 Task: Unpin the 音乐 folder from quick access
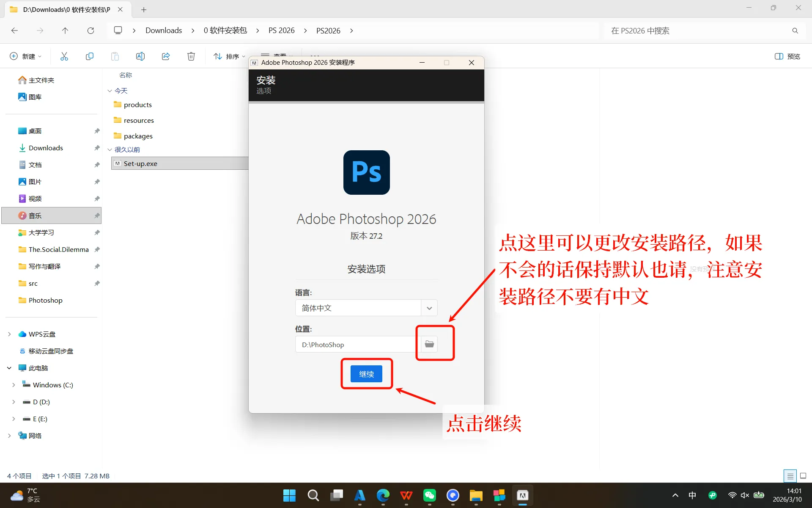point(96,215)
